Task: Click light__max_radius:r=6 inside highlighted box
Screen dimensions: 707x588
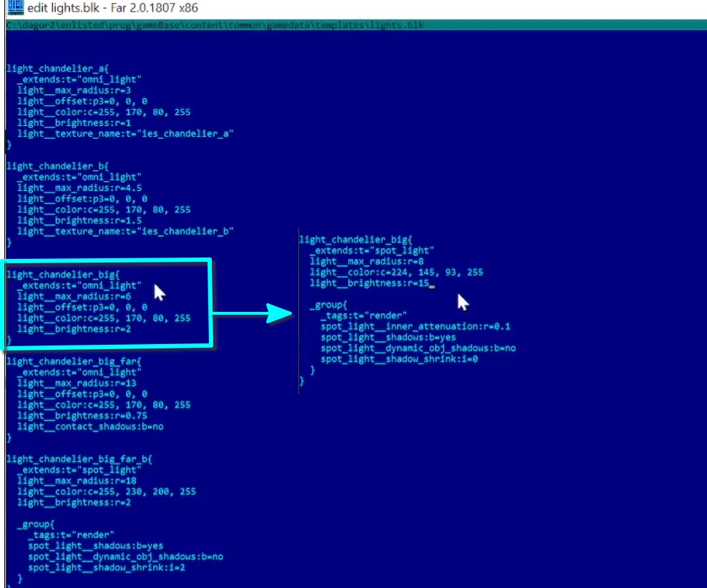Action: pos(74,296)
